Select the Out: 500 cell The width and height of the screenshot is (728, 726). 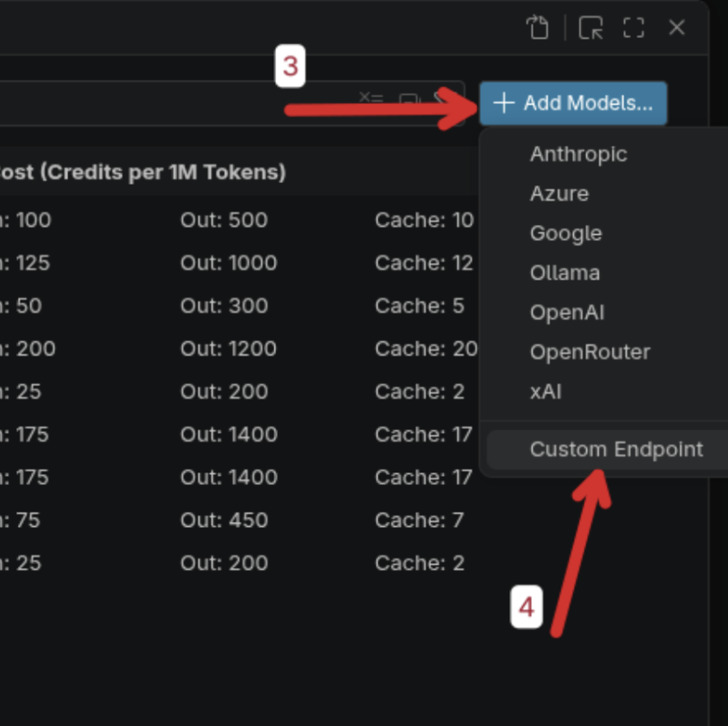[224, 220]
